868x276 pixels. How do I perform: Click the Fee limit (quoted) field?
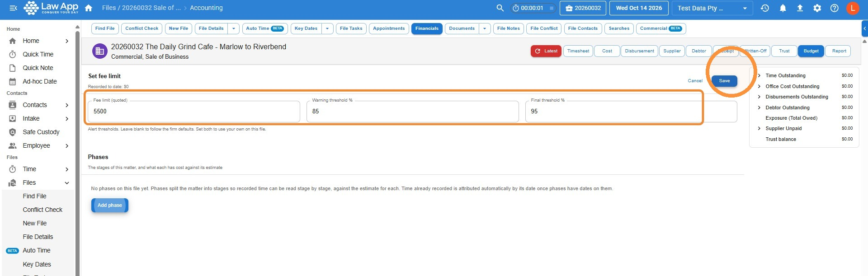point(194,111)
